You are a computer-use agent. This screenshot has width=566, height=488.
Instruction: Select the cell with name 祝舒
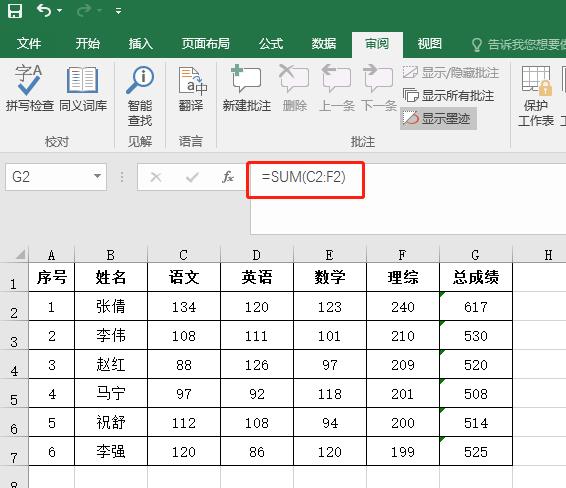tap(111, 422)
